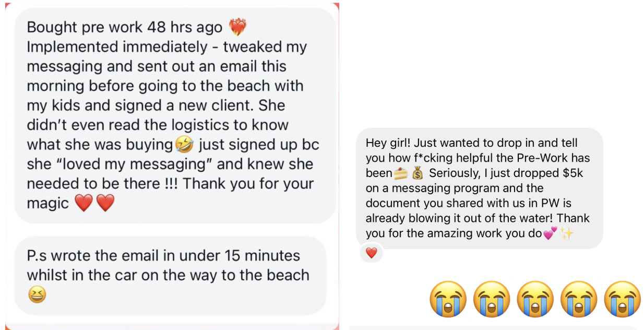The width and height of the screenshot is (644, 330).
Task: Click the last crying face emoji
Action: point(622,299)
